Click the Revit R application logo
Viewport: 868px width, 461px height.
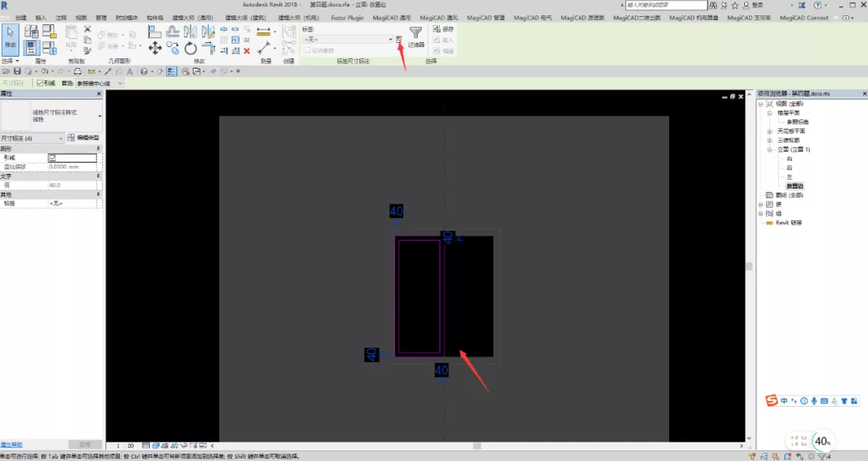coord(5,5)
